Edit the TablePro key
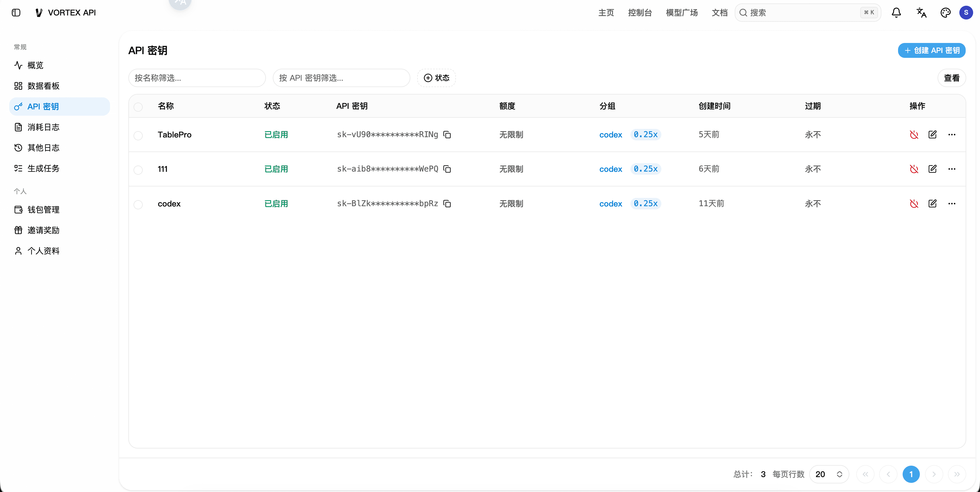 tap(932, 135)
